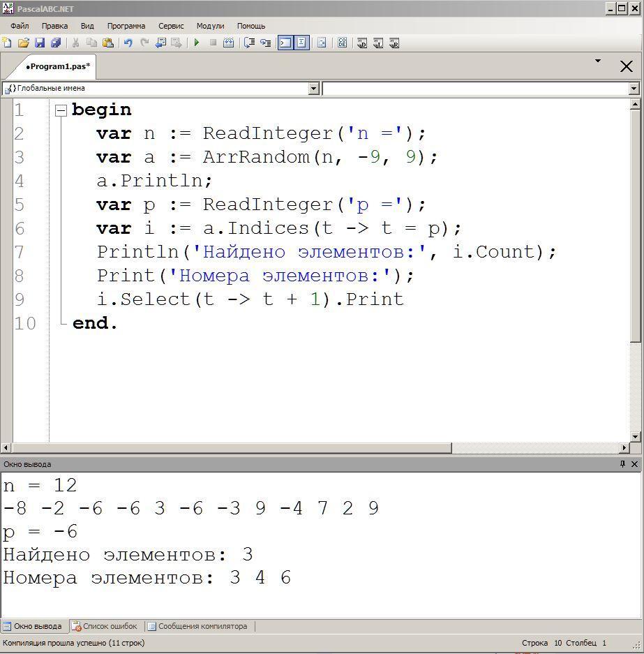This screenshot has width=644, height=654.
Task: Click the editor horizontal scrollbar thumb
Action: pyautogui.click(x=232, y=447)
